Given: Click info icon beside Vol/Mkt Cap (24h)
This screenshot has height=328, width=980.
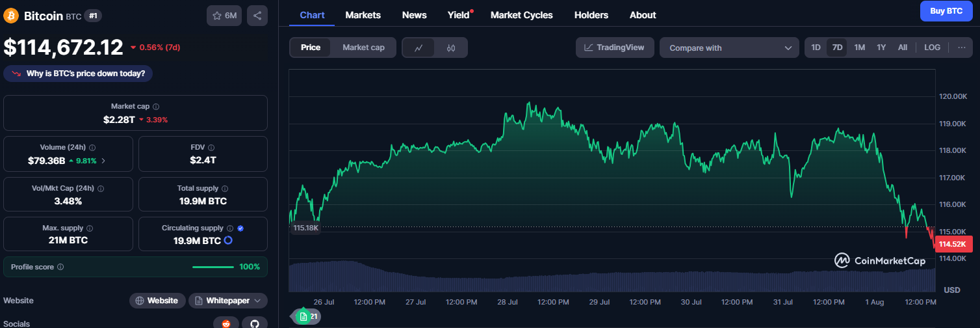Looking at the screenshot, I should 100,188.
